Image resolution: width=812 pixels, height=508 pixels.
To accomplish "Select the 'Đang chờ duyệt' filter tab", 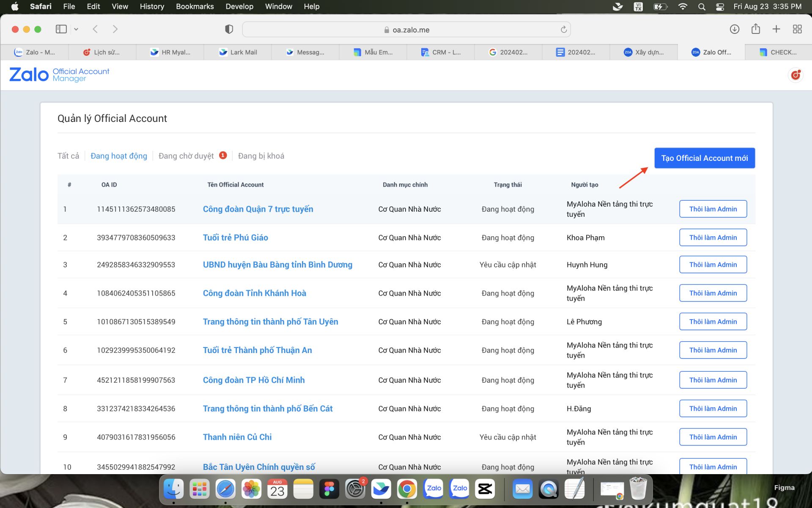I will (x=186, y=156).
